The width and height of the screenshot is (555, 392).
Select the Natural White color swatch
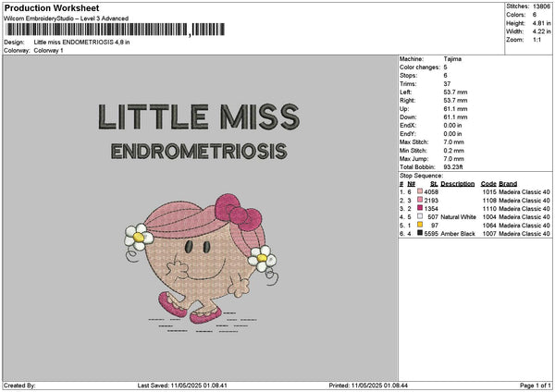(420, 216)
